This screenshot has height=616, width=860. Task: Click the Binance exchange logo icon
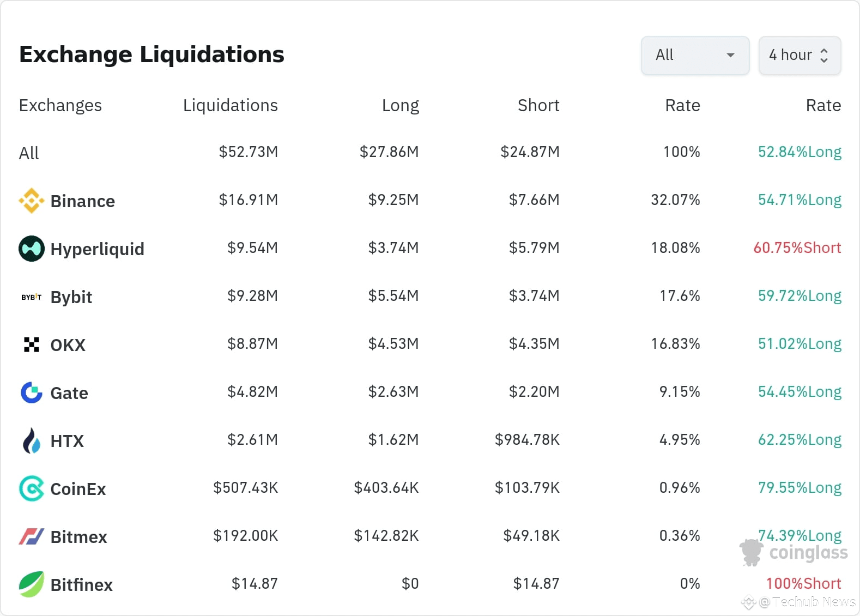tap(32, 201)
